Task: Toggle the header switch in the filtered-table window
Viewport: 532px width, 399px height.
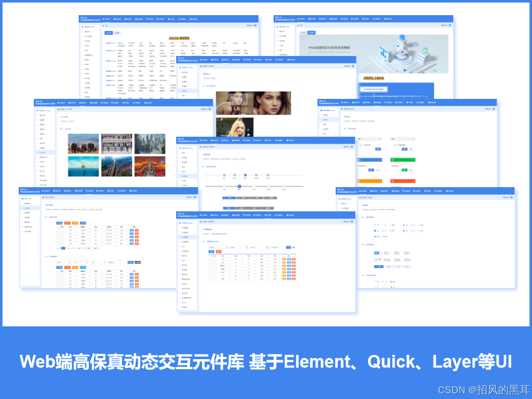Action: pos(352,221)
